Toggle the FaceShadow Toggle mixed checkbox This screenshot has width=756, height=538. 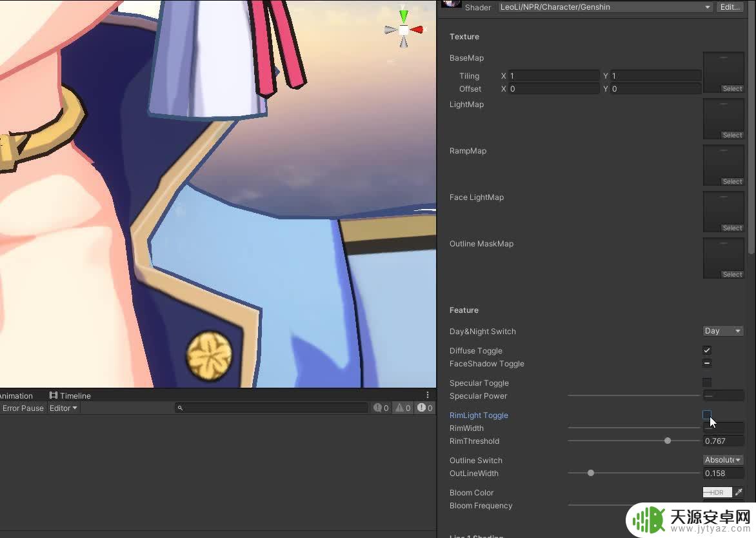tap(707, 363)
